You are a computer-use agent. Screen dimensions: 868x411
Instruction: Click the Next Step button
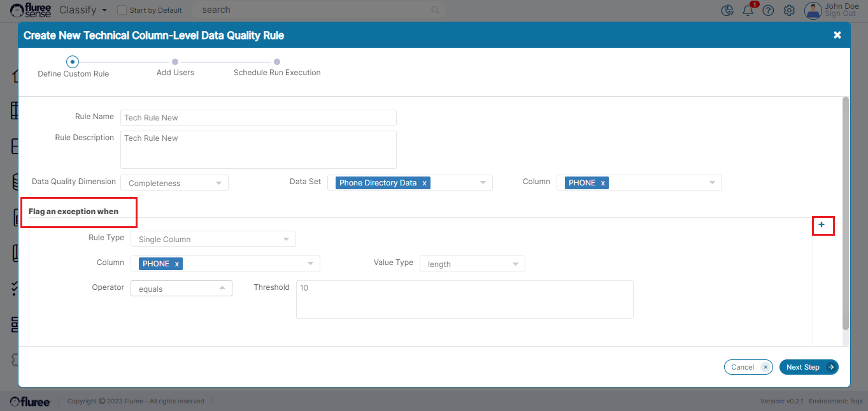(x=808, y=367)
